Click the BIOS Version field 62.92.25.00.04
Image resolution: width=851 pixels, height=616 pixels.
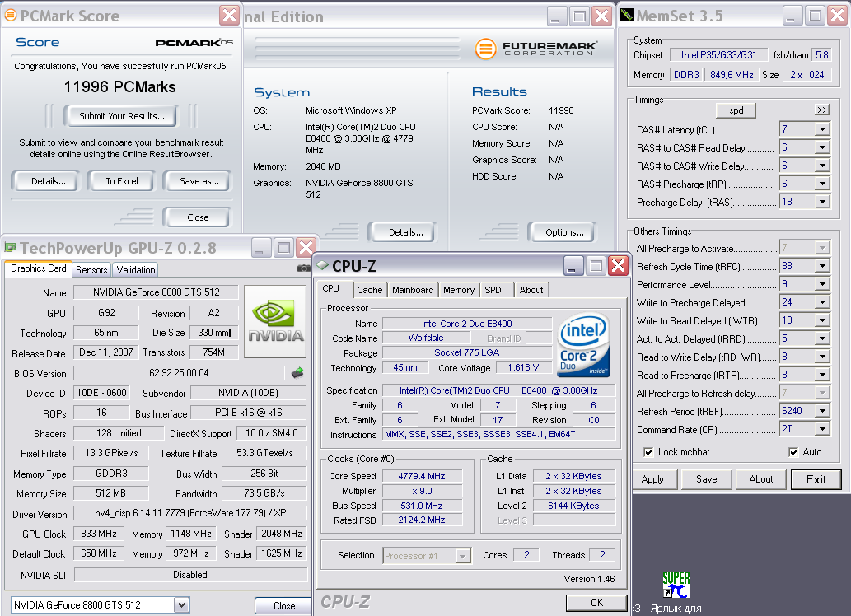[x=179, y=373]
